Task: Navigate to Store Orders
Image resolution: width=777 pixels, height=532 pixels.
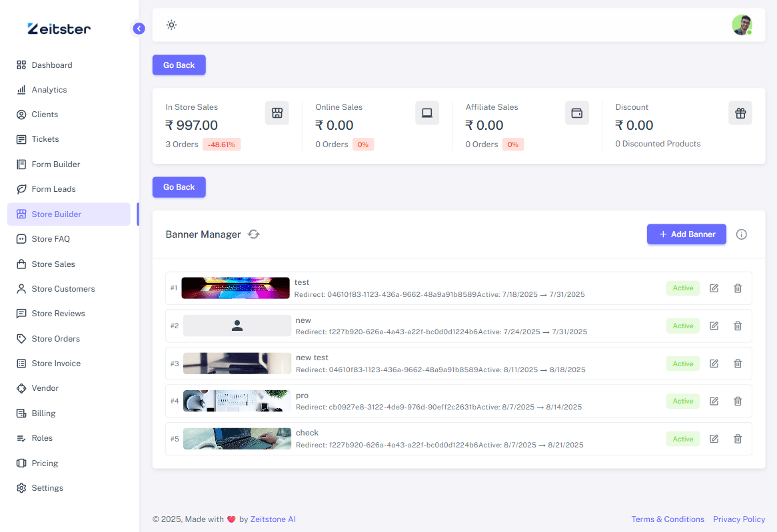Action: tap(69, 339)
